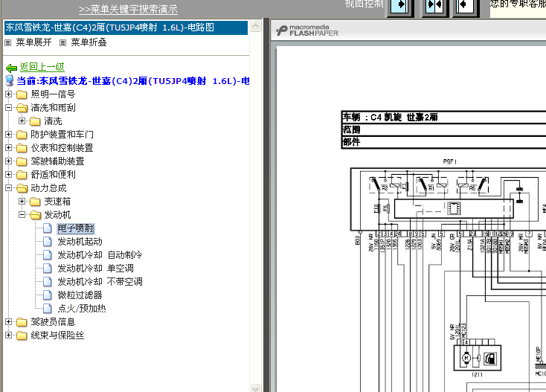Expand the 仪表和控制装置 folder
546x392 pixels.
[9, 148]
